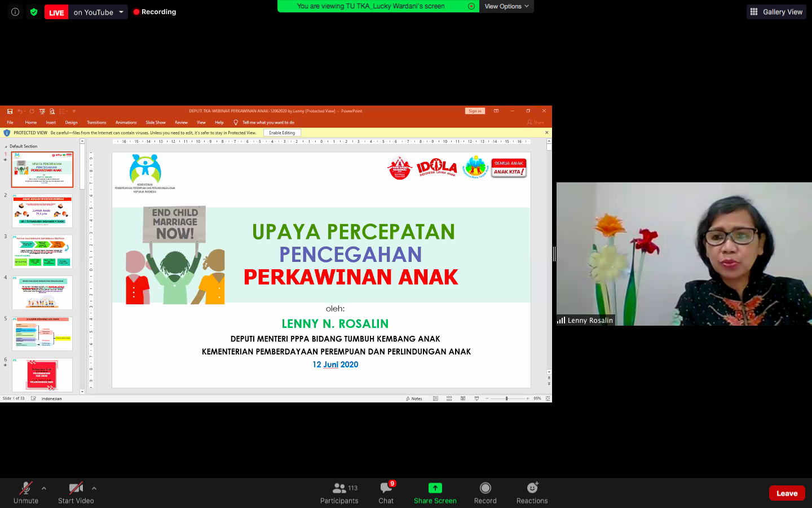Start Video with the camera toggle
This screenshot has height=508, width=812.
click(x=76, y=493)
